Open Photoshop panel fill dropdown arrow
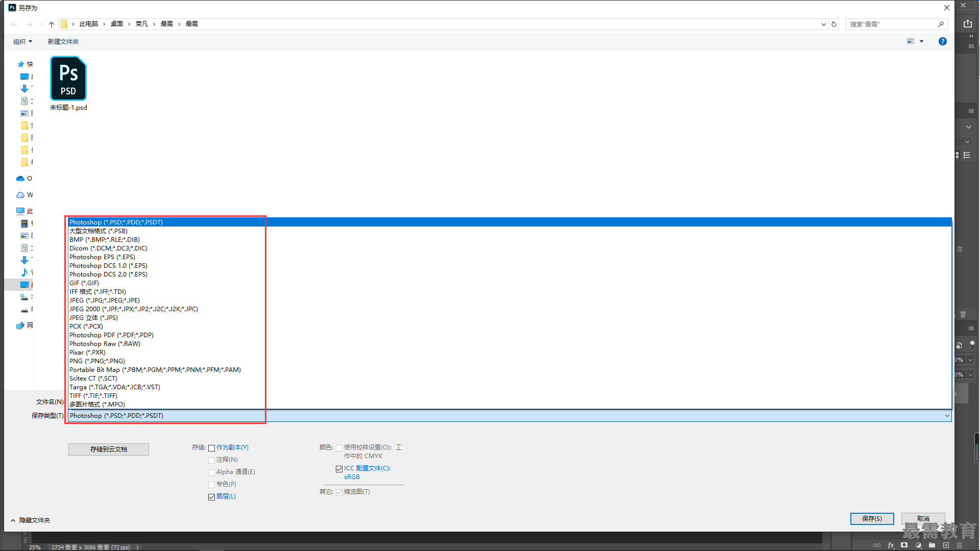980x551 pixels. pyautogui.click(x=970, y=374)
